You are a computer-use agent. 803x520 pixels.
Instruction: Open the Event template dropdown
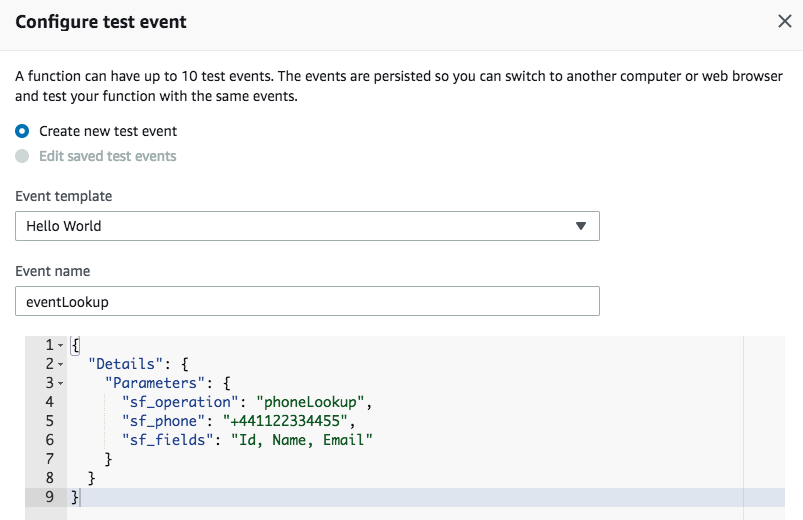[x=307, y=226]
